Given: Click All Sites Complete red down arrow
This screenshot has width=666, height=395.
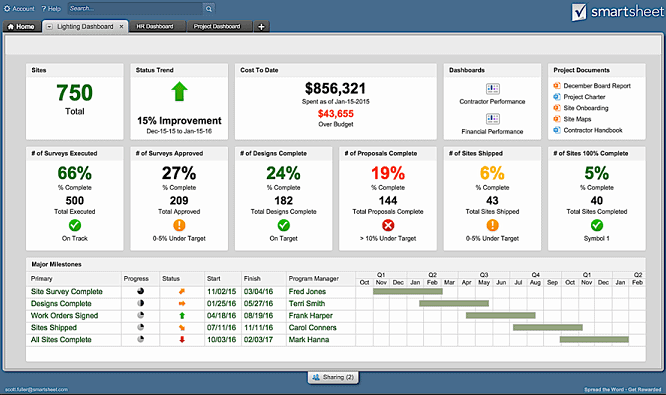Looking at the screenshot, I should click(182, 339).
